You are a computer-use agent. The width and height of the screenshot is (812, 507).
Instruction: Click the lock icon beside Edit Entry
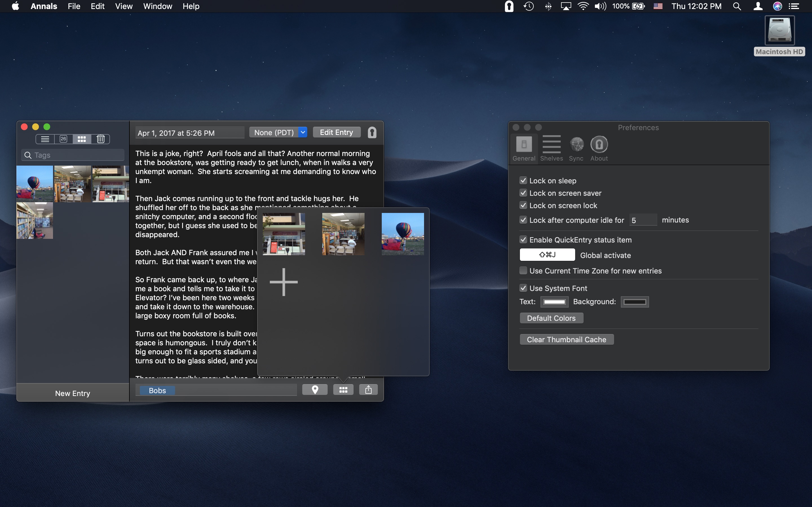[x=372, y=132]
